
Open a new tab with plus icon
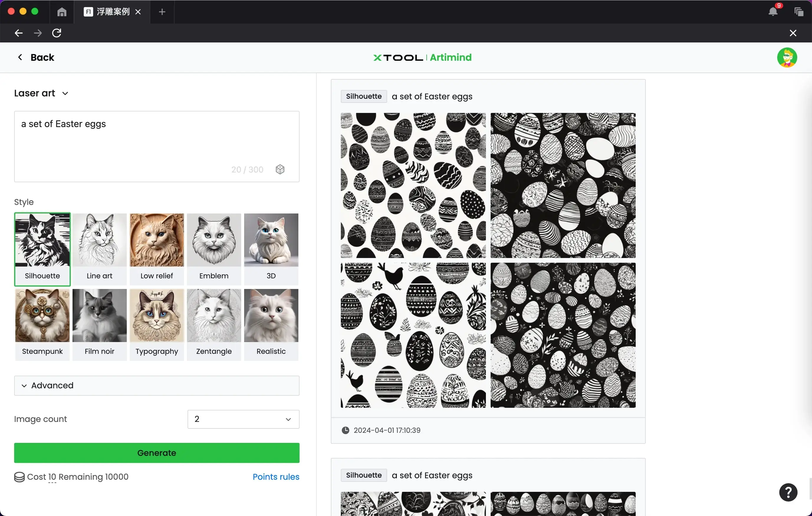pyautogui.click(x=162, y=12)
